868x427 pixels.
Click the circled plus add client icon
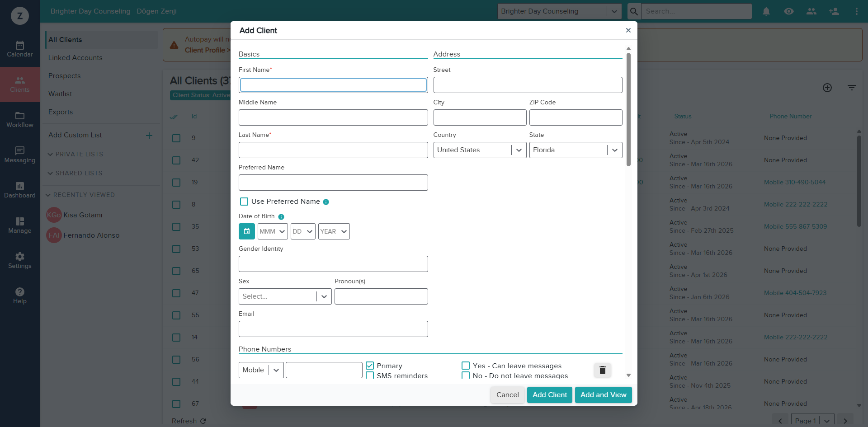(827, 88)
